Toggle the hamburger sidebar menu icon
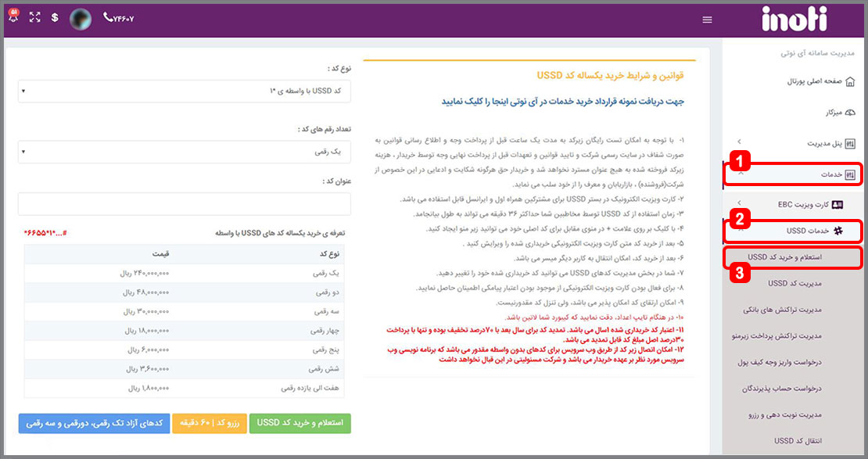 [708, 20]
